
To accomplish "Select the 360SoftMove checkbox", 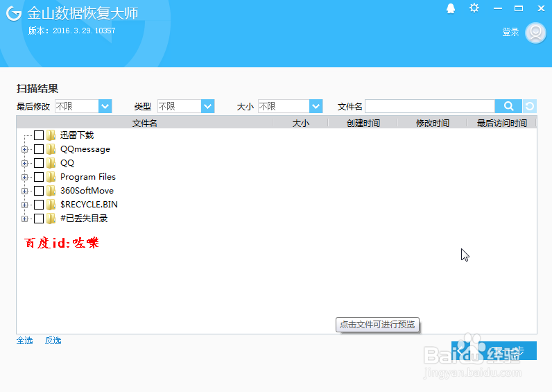I will point(39,191).
